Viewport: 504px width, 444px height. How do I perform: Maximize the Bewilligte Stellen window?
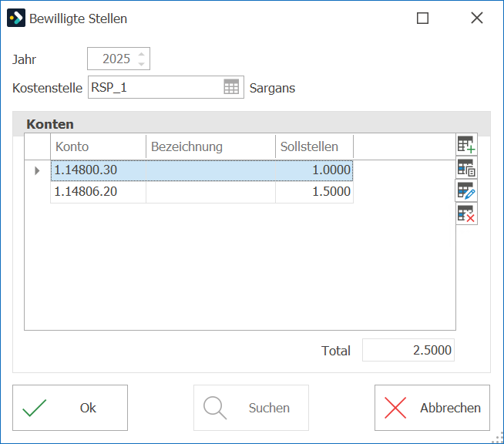point(422,18)
